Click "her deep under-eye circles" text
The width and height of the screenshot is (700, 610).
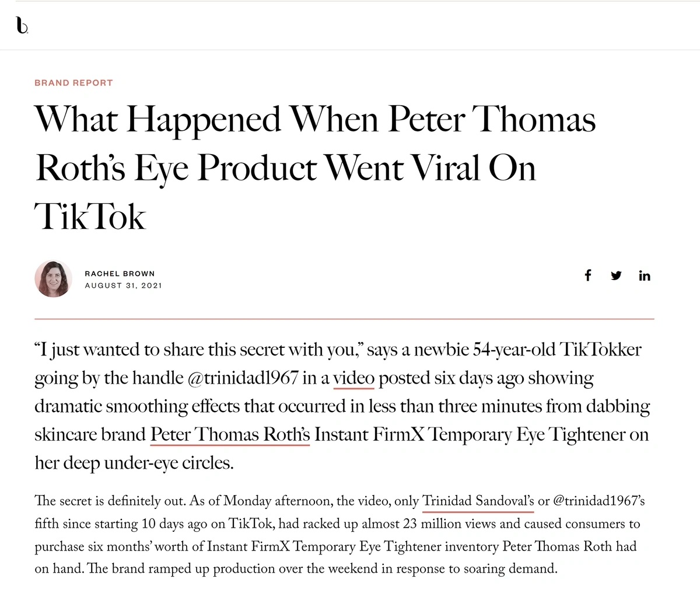[x=134, y=463]
